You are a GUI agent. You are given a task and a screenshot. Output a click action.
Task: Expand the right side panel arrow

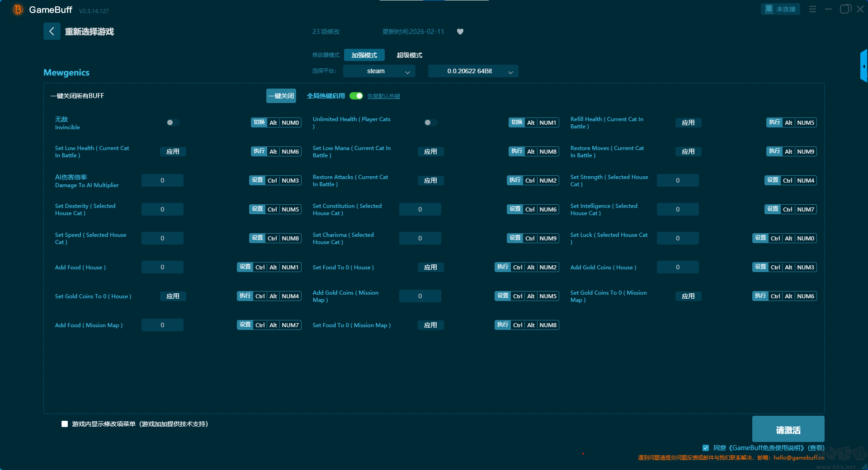click(863, 66)
